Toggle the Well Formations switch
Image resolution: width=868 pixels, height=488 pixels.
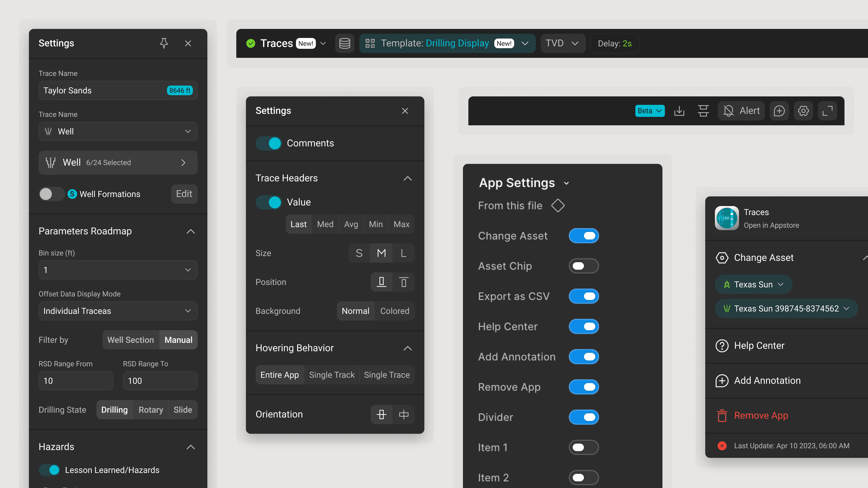tap(51, 194)
